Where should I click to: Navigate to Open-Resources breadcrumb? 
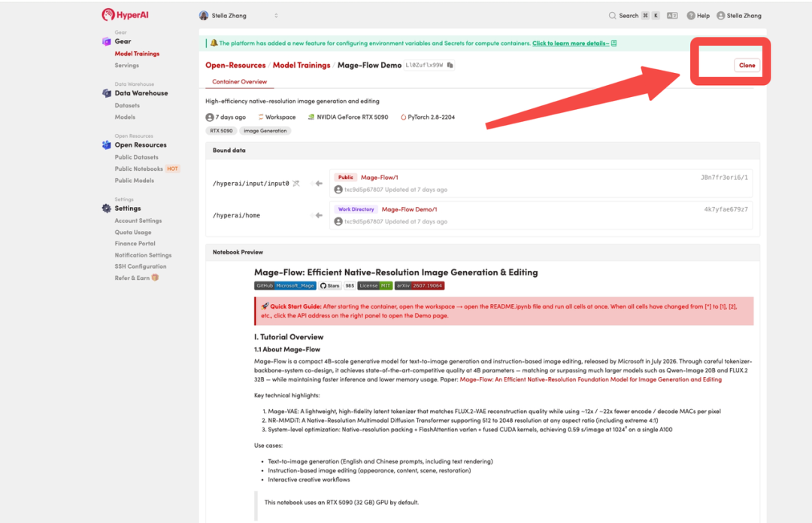tap(235, 65)
